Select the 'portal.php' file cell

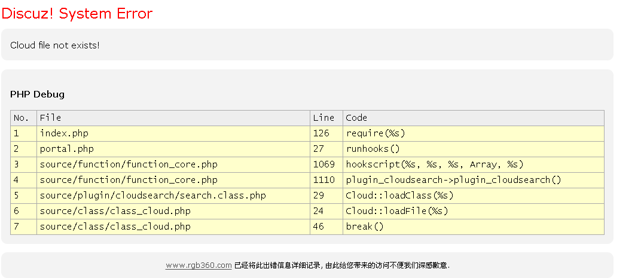(173, 149)
